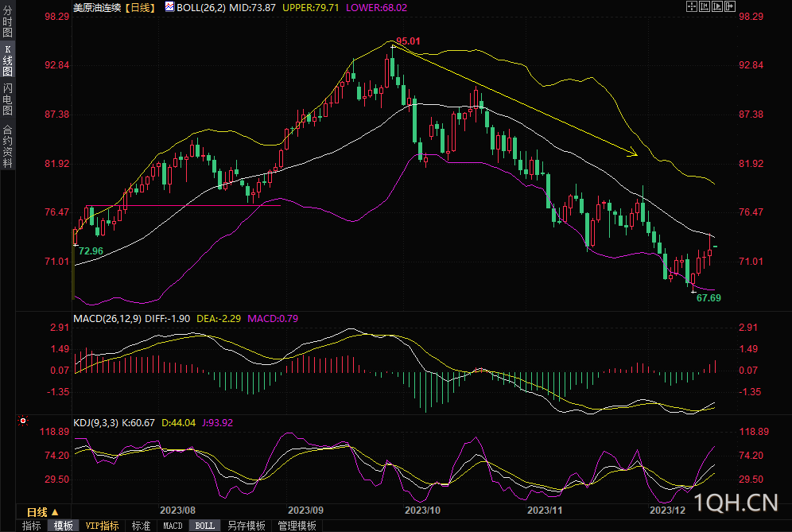The width and height of the screenshot is (792, 532).
Task: Switch to the 指标 bottom tab
Action: [x=32, y=526]
